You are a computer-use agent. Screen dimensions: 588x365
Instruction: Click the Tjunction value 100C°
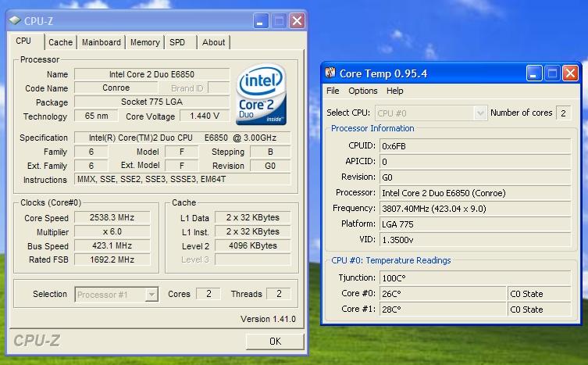(x=475, y=278)
